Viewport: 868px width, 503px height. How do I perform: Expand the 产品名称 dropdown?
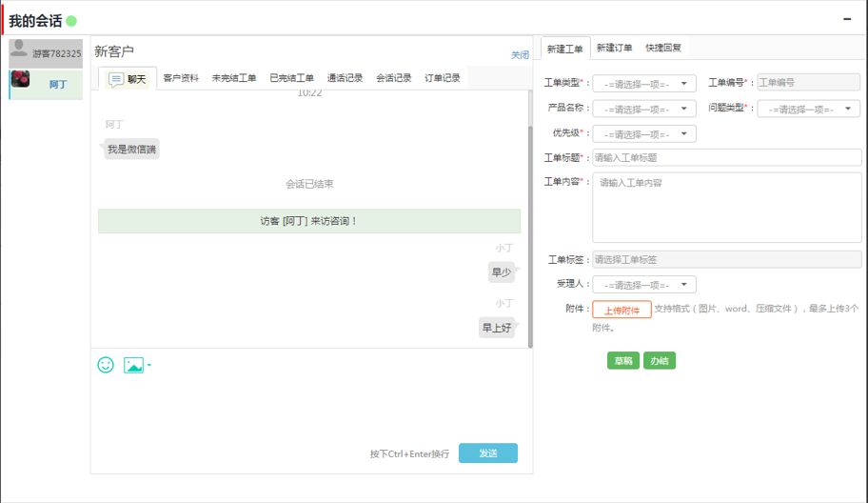pyautogui.click(x=644, y=110)
